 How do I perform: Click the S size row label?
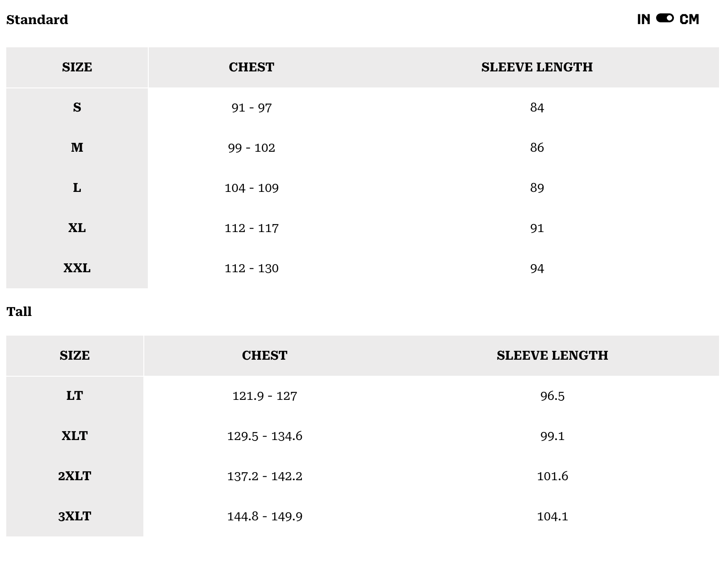[77, 108]
